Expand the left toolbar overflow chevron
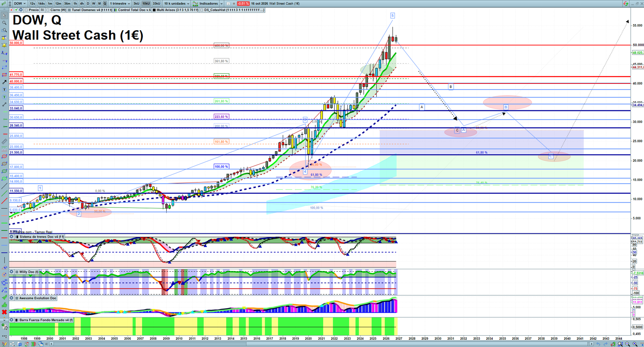The image size is (644, 347). pyautogui.click(x=4, y=320)
